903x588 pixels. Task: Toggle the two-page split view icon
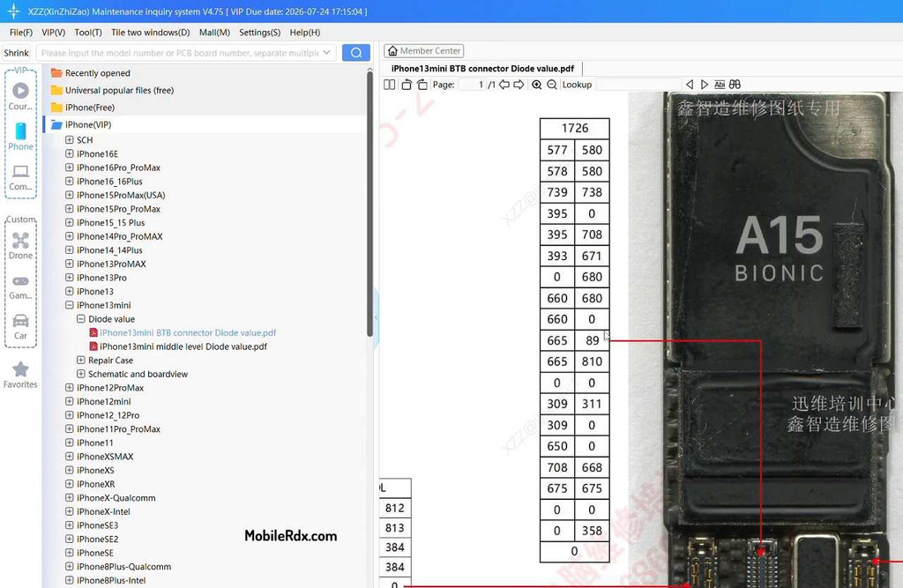pyautogui.click(x=389, y=85)
